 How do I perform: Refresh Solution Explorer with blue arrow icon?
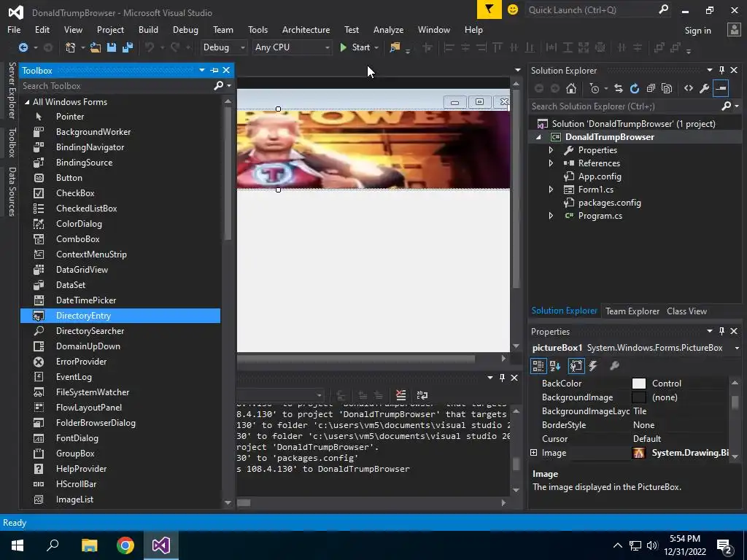point(635,88)
